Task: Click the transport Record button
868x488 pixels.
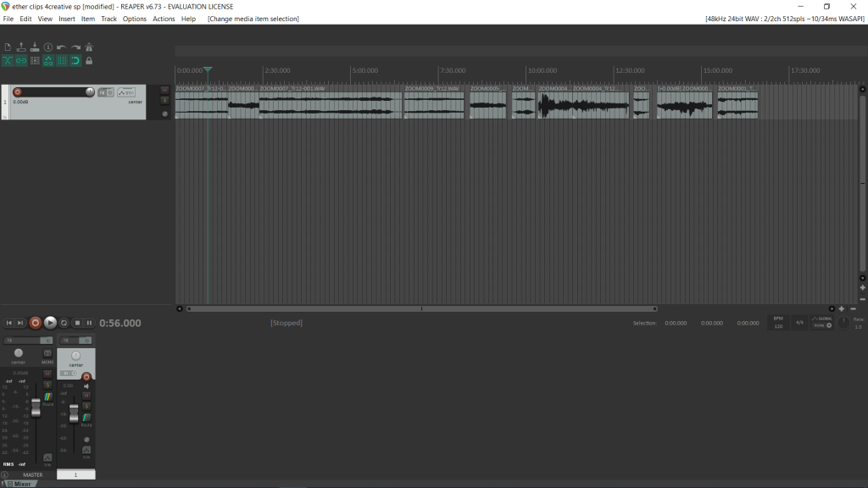Action: pyautogui.click(x=36, y=323)
